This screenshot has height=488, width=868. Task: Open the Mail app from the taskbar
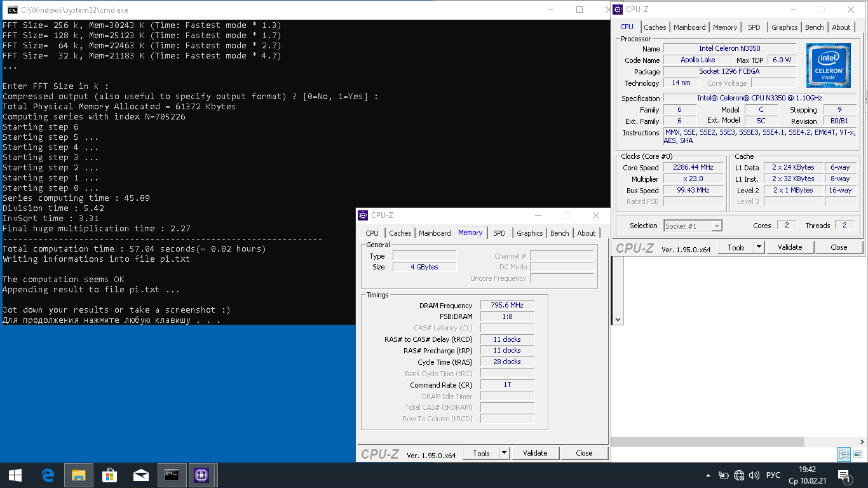point(141,475)
